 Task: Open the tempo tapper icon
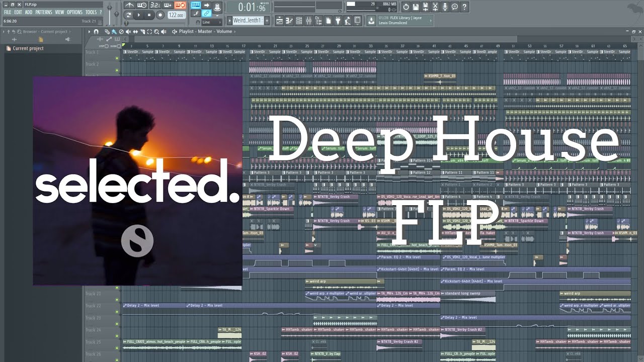pos(348,21)
